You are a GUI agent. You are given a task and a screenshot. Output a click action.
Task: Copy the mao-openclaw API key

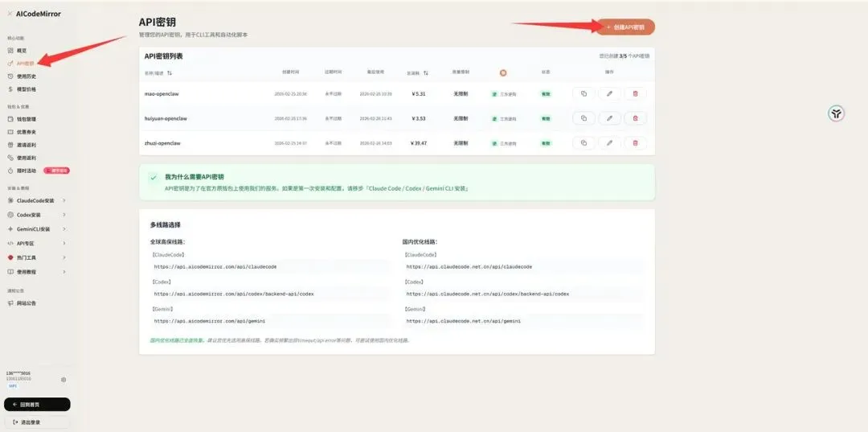[583, 93]
